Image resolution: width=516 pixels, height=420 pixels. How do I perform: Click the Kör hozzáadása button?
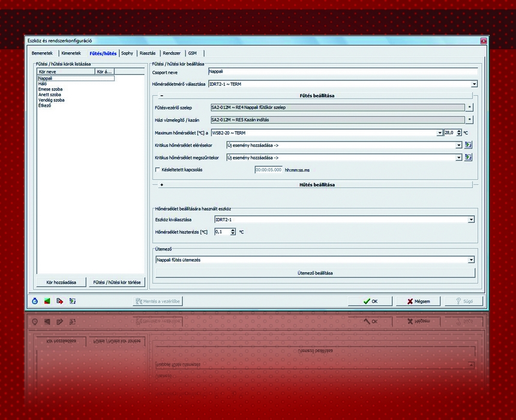click(61, 282)
